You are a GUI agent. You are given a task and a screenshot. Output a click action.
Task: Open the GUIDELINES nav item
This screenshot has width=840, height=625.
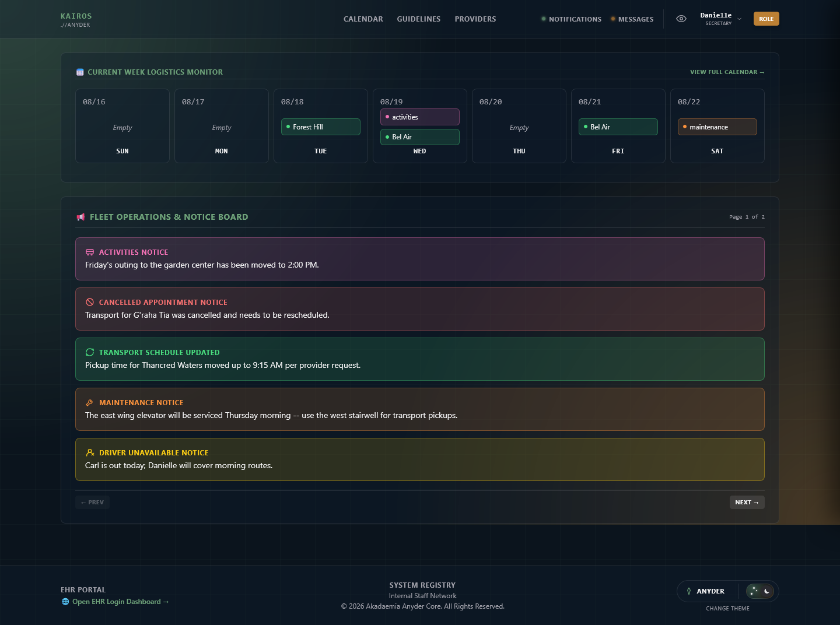click(419, 19)
